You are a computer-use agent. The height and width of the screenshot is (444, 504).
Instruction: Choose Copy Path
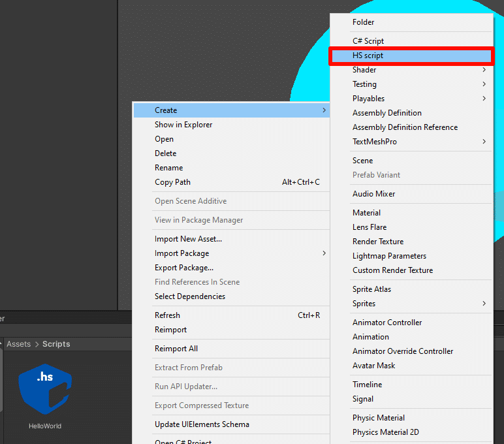click(x=231, y=182)
